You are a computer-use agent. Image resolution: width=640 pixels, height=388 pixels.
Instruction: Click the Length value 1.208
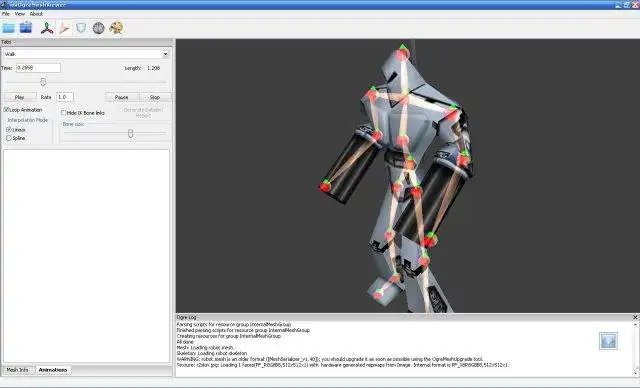(154, 68)
